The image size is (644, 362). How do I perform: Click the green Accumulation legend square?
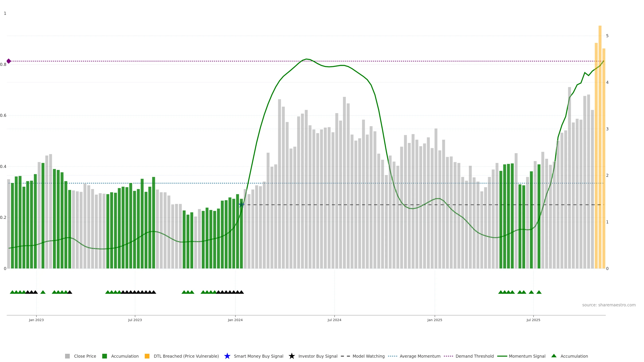click(104, 356)
